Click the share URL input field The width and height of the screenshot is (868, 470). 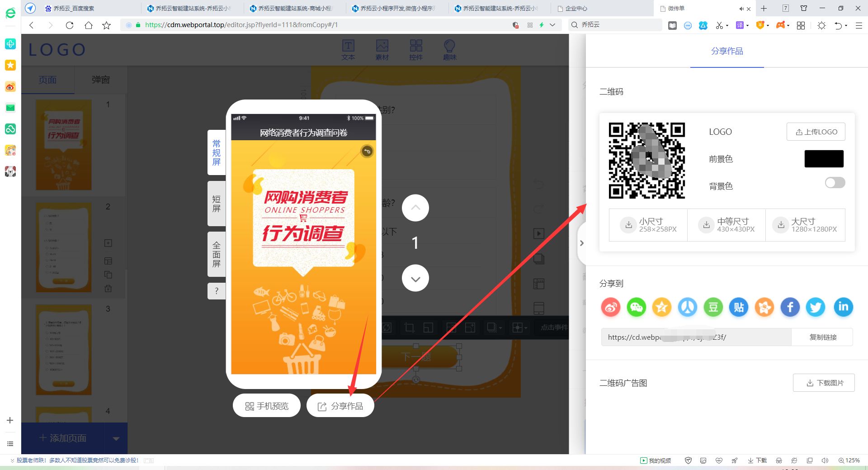pyautogui.click(x=696, y=337)
